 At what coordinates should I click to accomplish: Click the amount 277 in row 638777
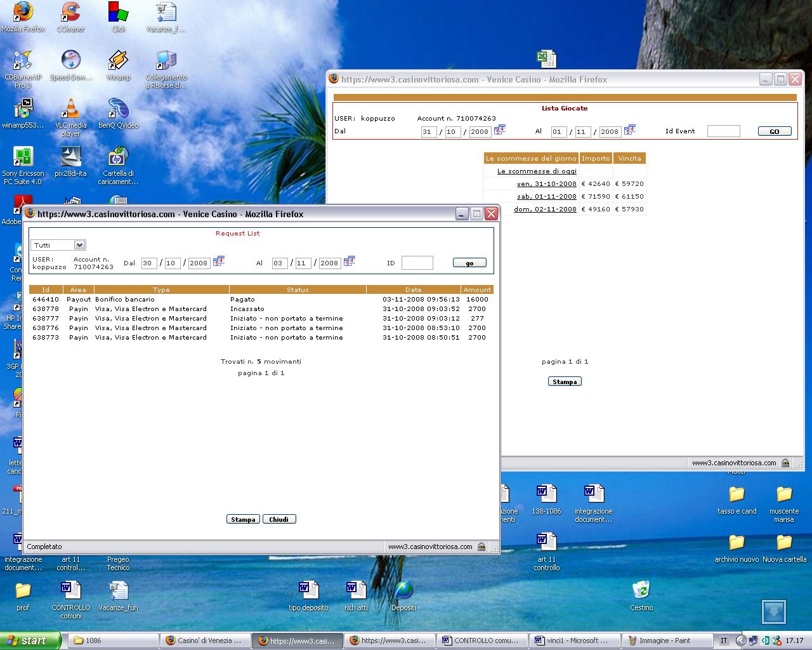[477, 318]
